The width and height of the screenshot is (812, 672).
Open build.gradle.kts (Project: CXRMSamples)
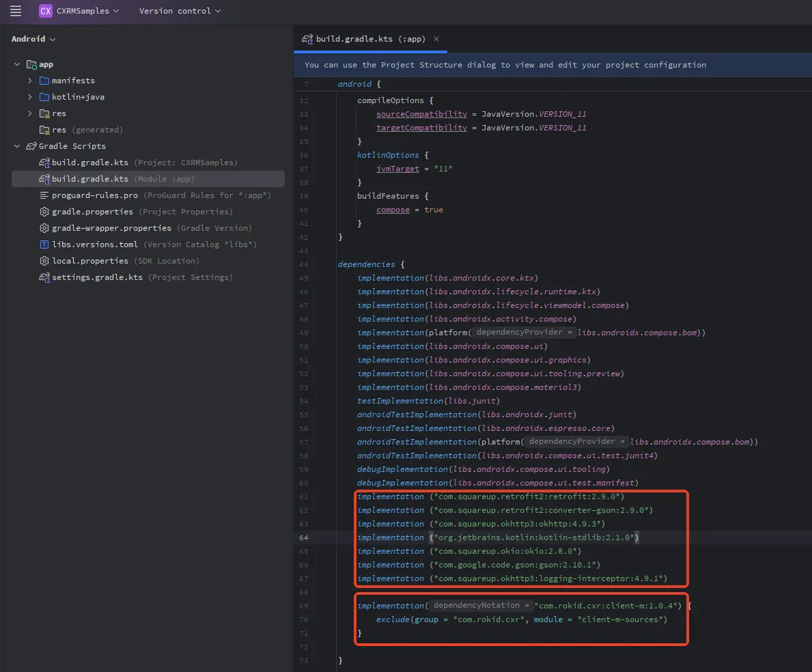coord(145,163)
